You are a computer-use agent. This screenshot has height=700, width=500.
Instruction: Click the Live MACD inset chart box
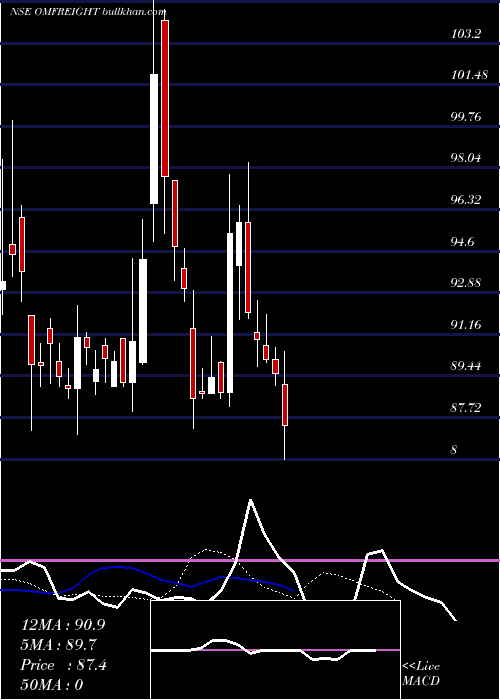coord(275,650)
